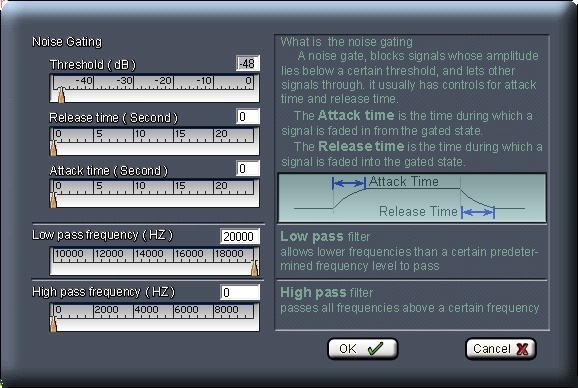
Task: Click the Threshold dB value field
Action: click(x=248, y=64)
